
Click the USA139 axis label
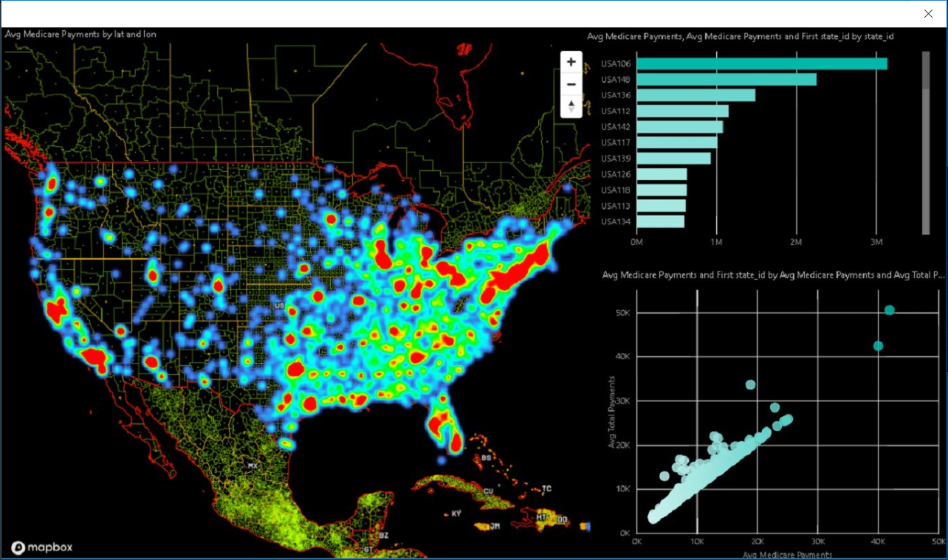[x=616, y=158]
